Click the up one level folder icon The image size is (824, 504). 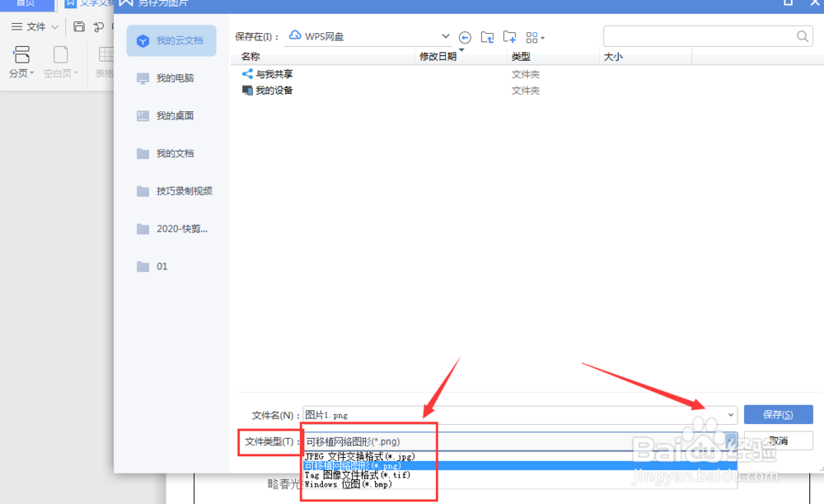[487, 36]
